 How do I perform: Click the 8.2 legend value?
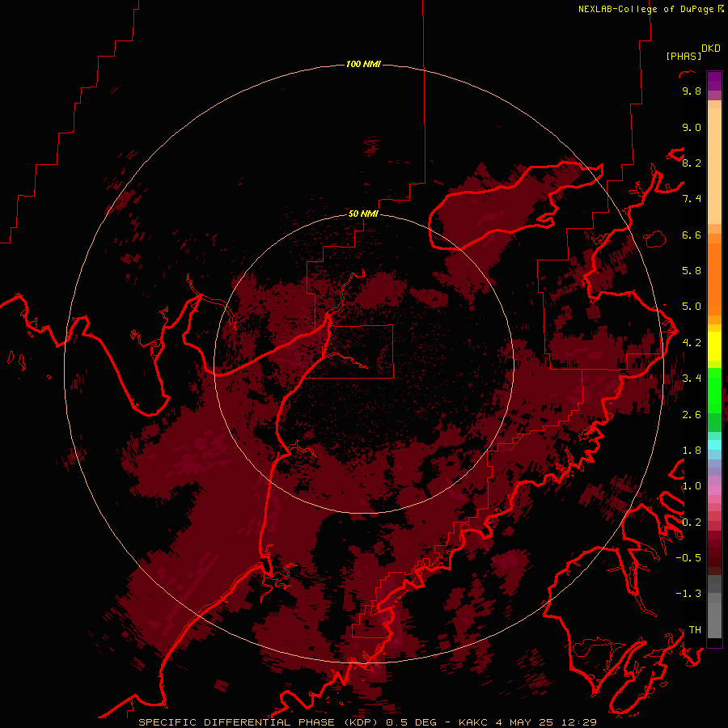(692, 163)
